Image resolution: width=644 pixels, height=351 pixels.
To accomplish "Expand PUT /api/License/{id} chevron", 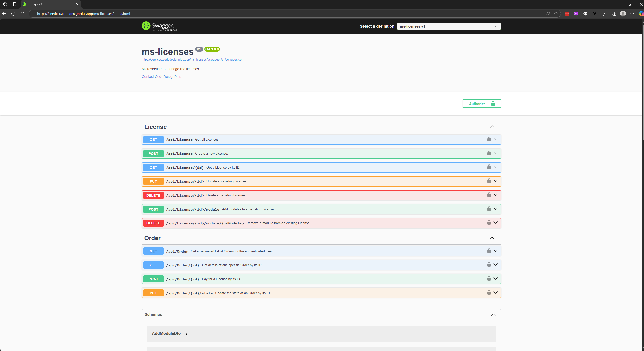I will [x=496, y=181].
